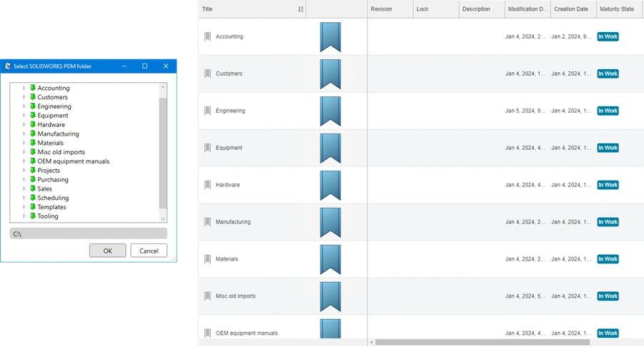
Task: Click the scroll up arrow in folder tree
Action: coord(163,87)
